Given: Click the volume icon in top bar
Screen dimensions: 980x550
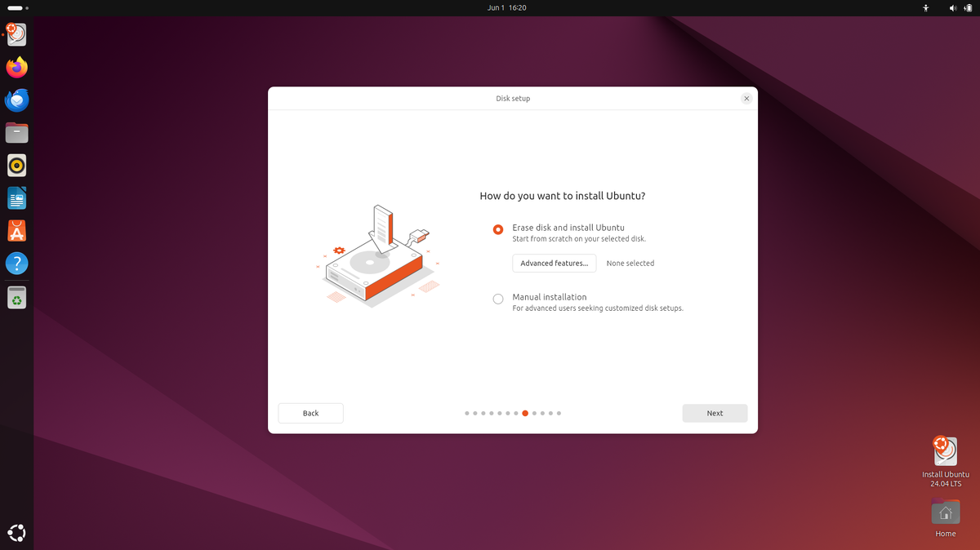Looking at the screenshot, I should [952, 7].
